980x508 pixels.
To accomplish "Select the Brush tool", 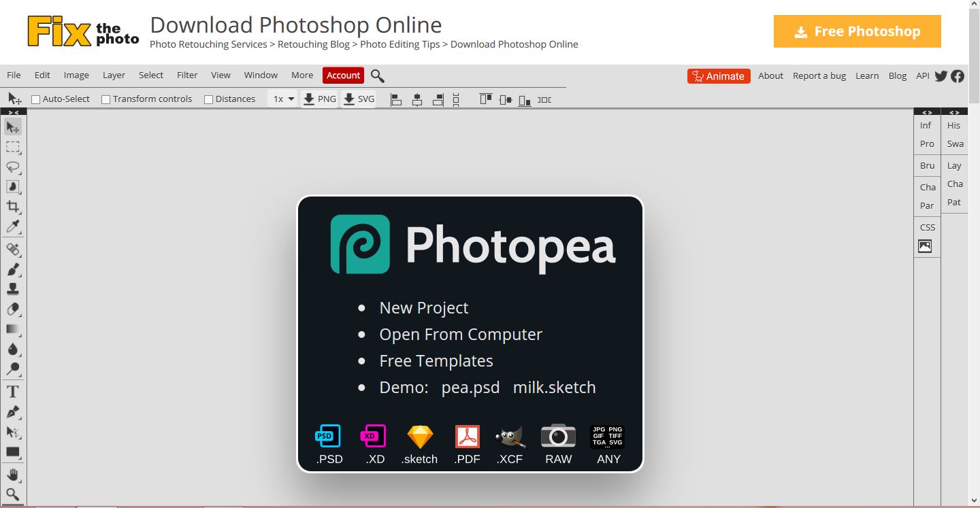I will tap(13, 269).
